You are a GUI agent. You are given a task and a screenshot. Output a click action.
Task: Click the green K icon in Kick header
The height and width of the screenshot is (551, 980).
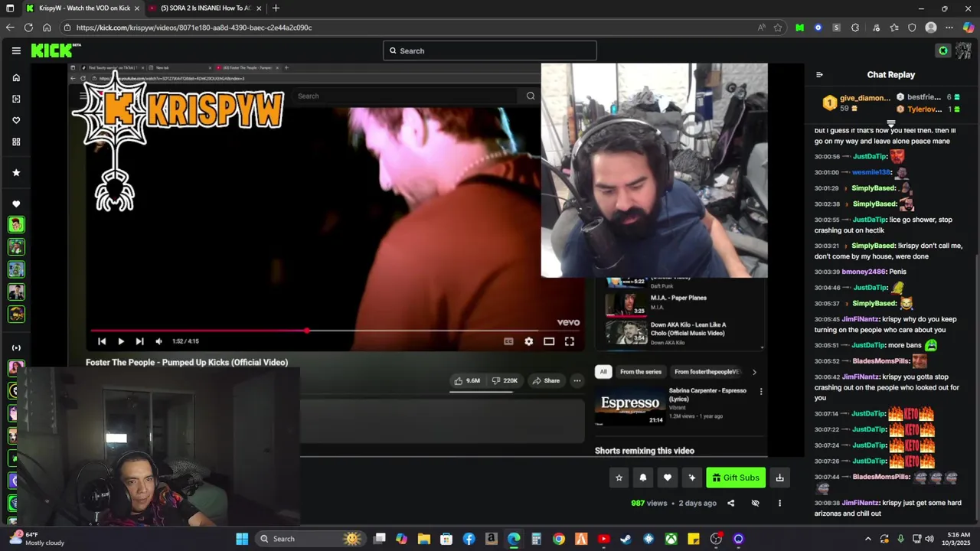pos(943,51)
